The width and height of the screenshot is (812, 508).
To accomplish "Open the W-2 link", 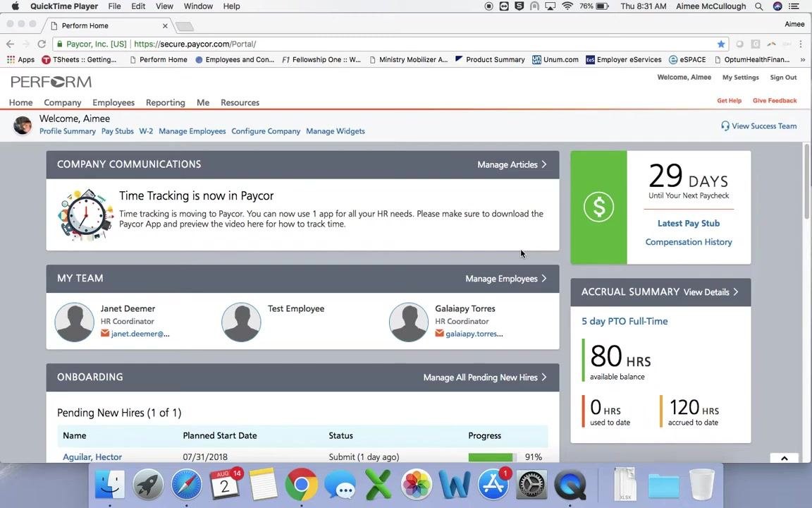I will [146, 131].
